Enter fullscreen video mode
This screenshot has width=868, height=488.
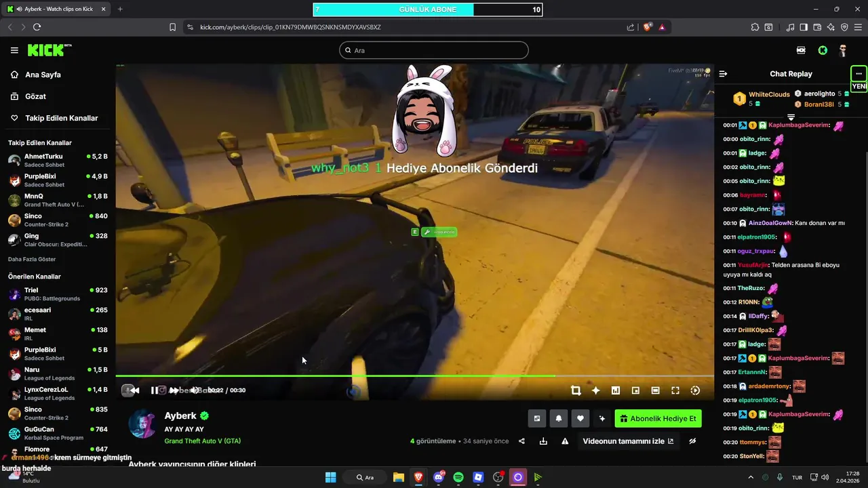[x=675, y=390]
